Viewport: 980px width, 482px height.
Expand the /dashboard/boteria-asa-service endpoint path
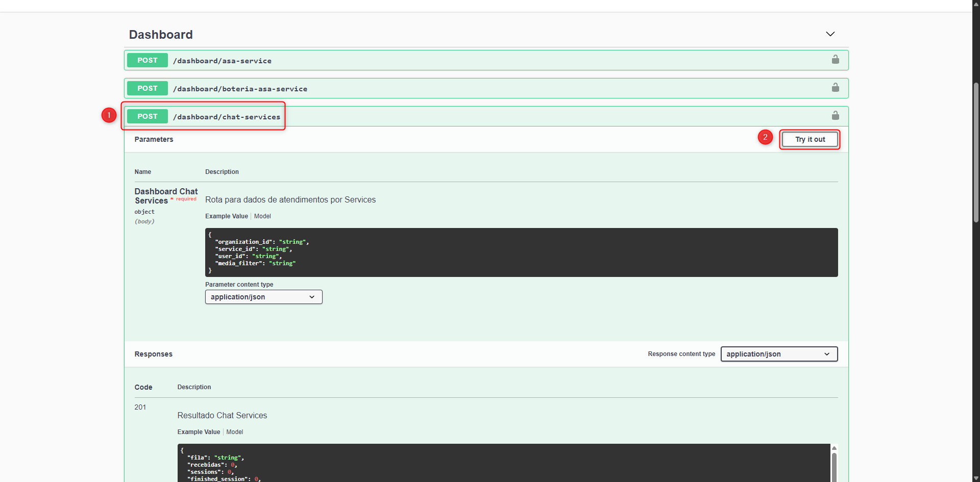coord(240,89)
